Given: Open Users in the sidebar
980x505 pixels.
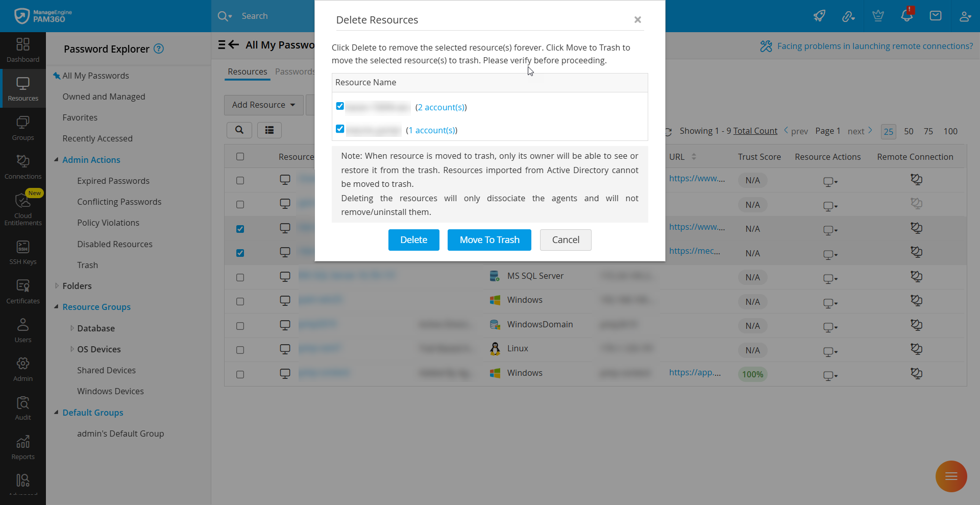Looking at the screenshot, I should 23,330.
